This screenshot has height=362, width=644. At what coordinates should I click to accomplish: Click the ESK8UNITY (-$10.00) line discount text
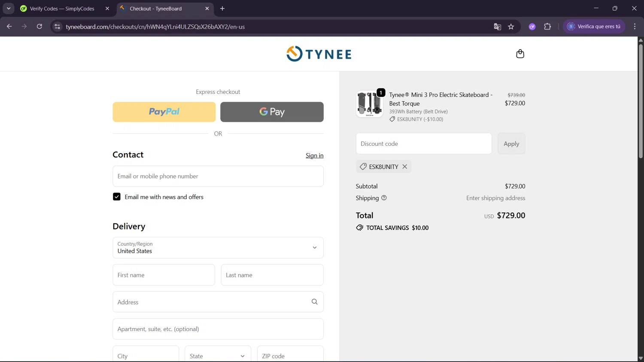(420, 119)
